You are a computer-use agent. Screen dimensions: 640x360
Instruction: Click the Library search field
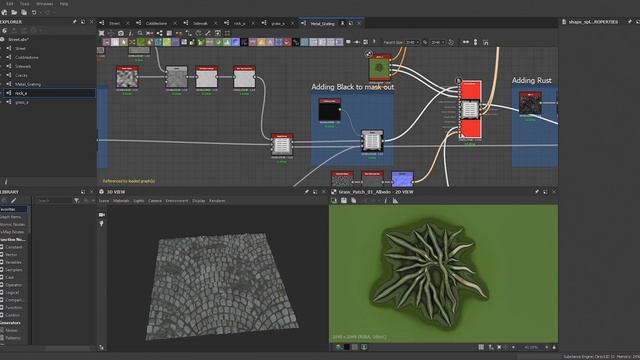(x=53, y=200)
